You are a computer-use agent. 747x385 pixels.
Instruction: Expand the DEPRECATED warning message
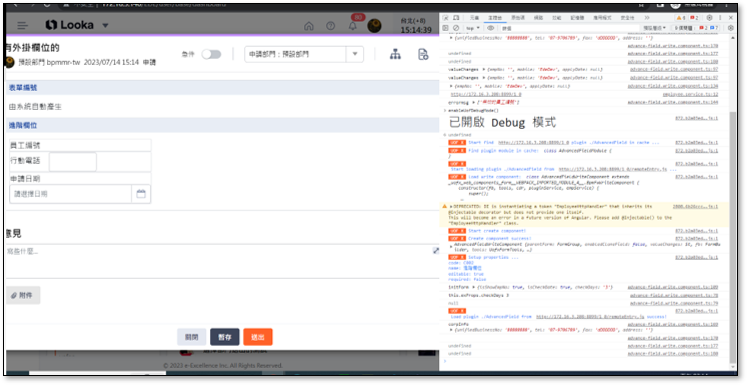pyautogui.click(x=451, y=206)
